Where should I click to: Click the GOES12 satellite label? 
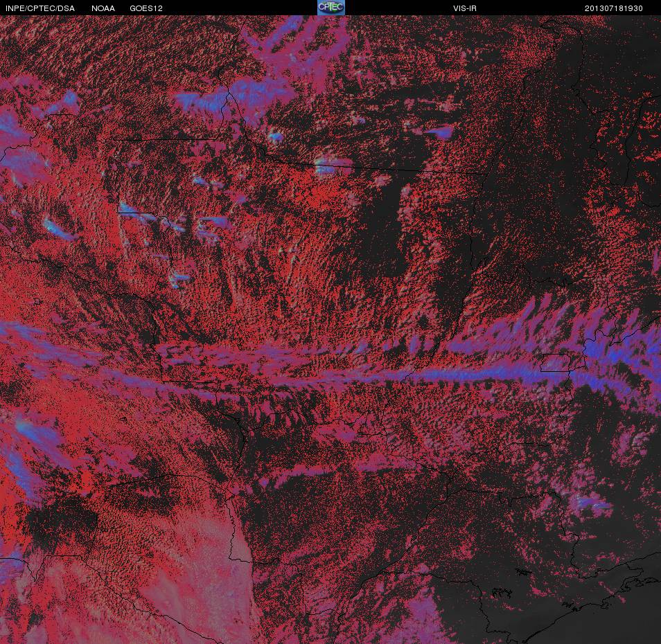pyautogui.click(x=146, y=8)
